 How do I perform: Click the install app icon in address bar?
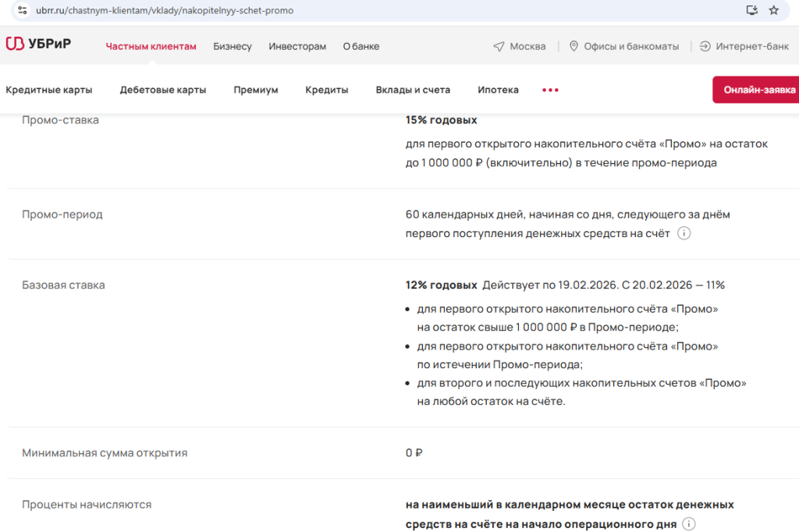(751, 11)
